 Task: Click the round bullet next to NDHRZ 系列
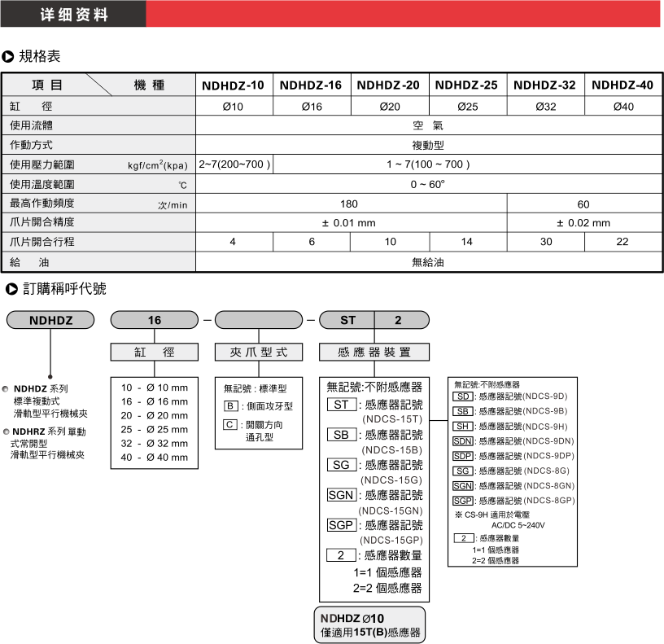click(x=7, y=431)
